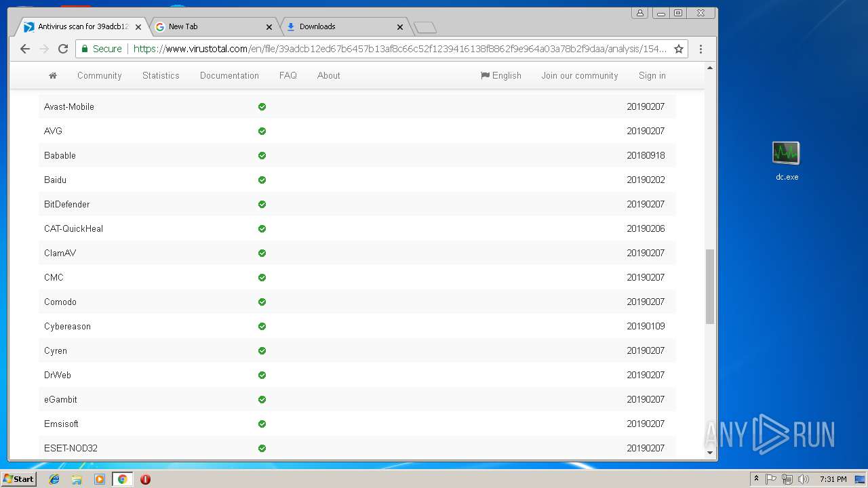The image size is (868, 488).
Task: Show hidden system tray icons
Action: pyautogui.click(x=756, y=479)
